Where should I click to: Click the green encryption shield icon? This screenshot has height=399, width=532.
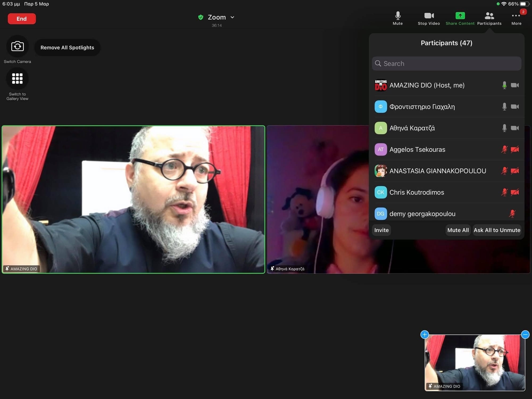point(201,17)
